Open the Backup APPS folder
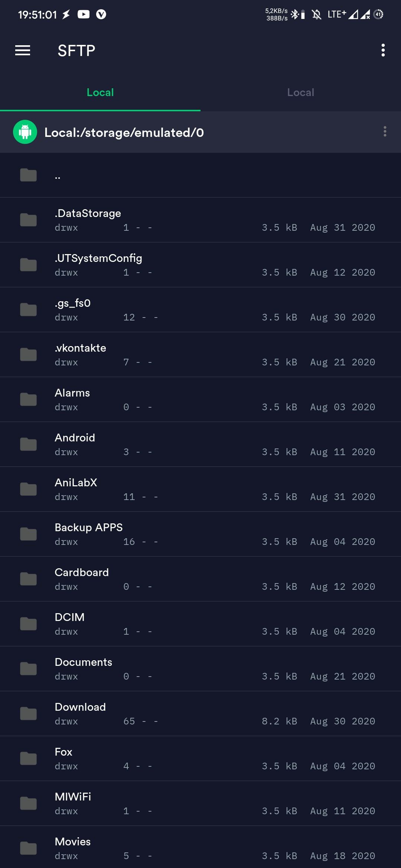This screenshot has height=868, width=401. tap(200, 534)
